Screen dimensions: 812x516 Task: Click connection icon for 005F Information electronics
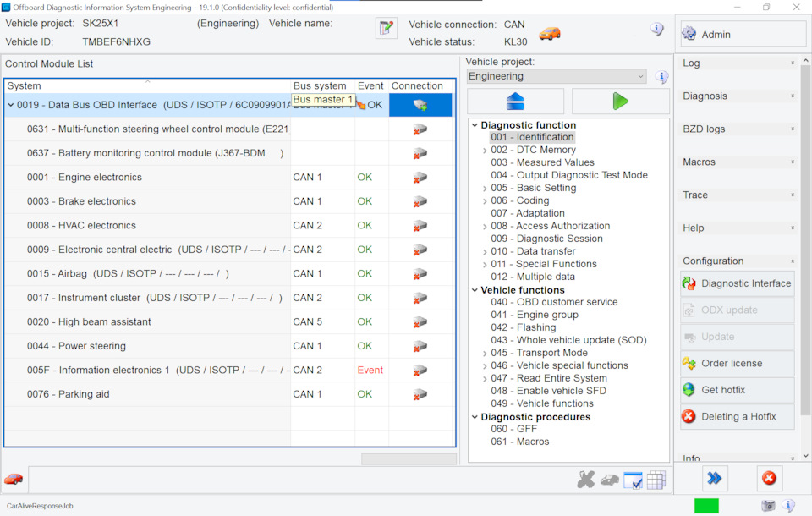[x=420, y=371]
